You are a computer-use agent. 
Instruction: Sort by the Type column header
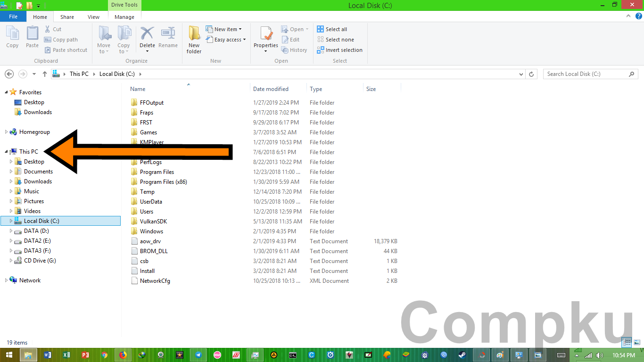click(335, 89)
